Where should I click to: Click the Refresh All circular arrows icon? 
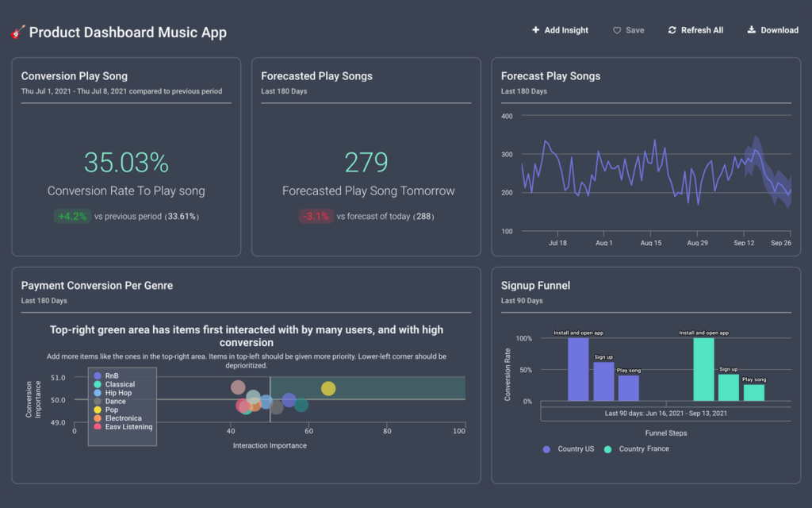[x=672, y=30]
